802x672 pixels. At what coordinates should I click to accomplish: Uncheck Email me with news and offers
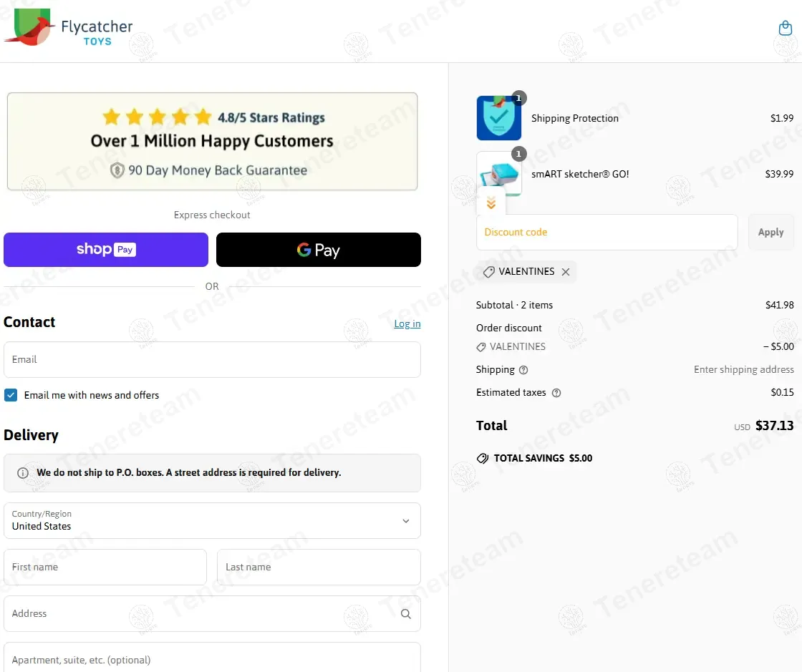11,395
